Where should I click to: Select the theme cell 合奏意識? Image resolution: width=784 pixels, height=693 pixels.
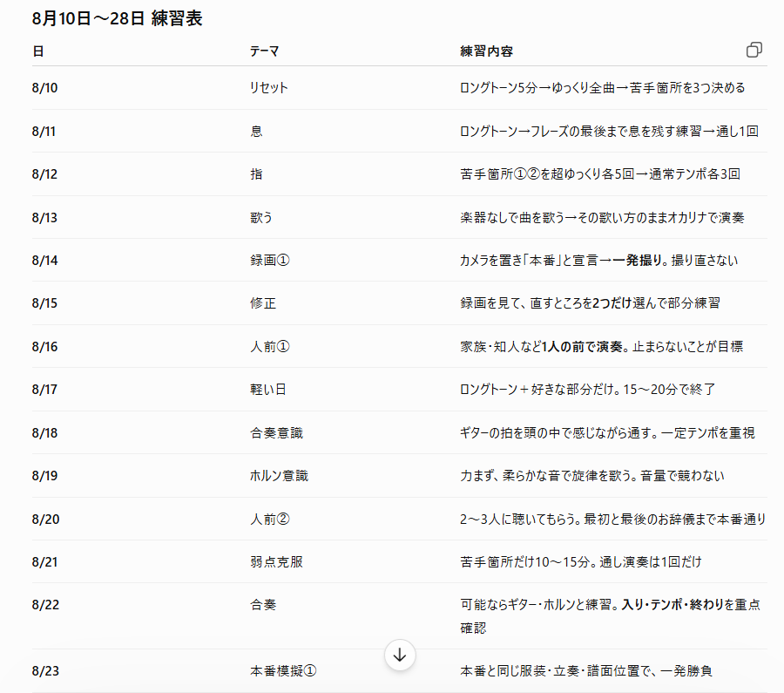276,433
